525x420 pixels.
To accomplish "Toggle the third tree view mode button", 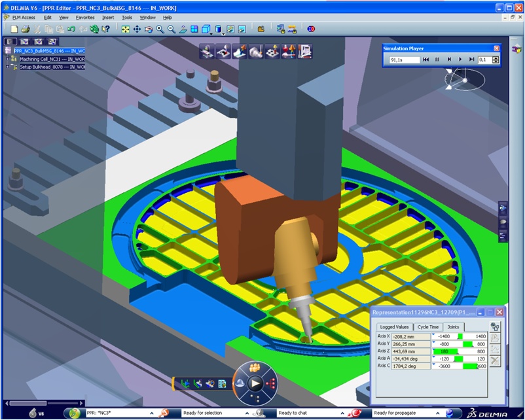I will 38,41.
